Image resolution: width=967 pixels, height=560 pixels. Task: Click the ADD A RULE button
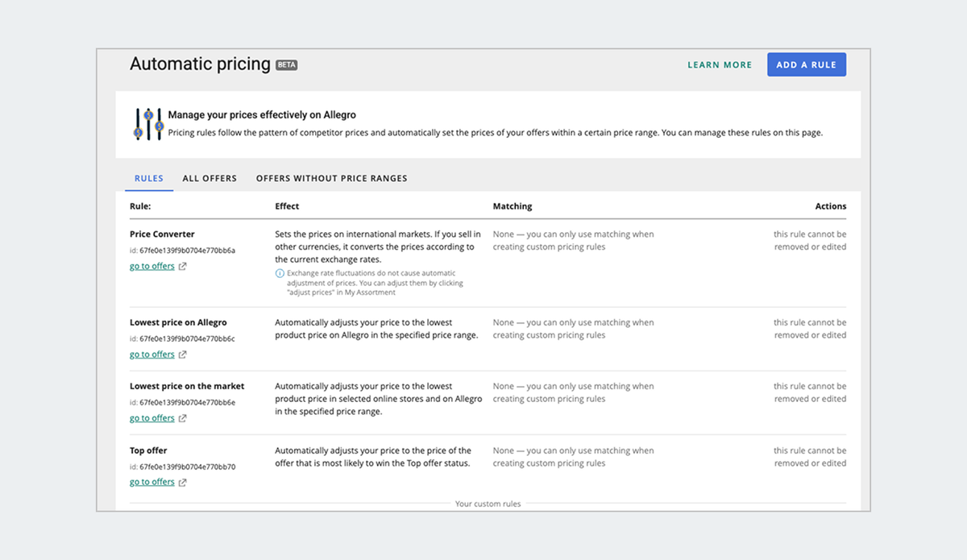coord(807,64)
